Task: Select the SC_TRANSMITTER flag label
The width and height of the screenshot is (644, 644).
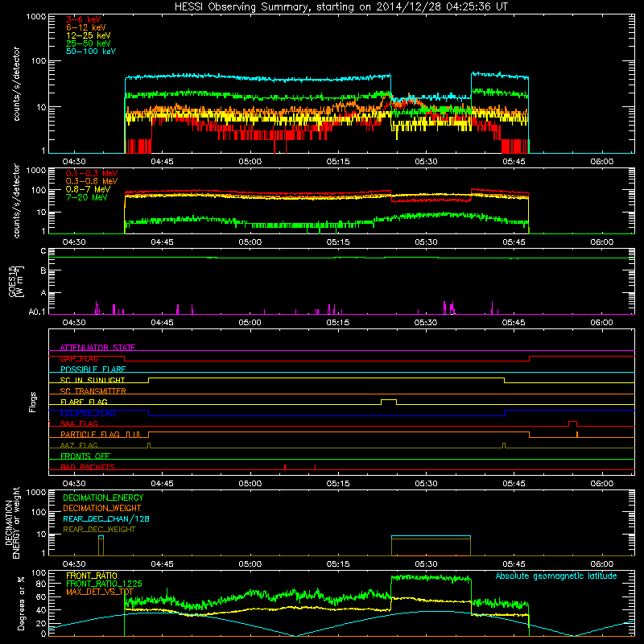Action: click(93, 391)
